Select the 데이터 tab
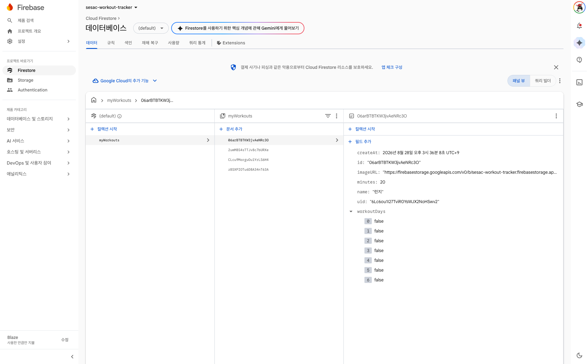 click(x=92, y=43)
